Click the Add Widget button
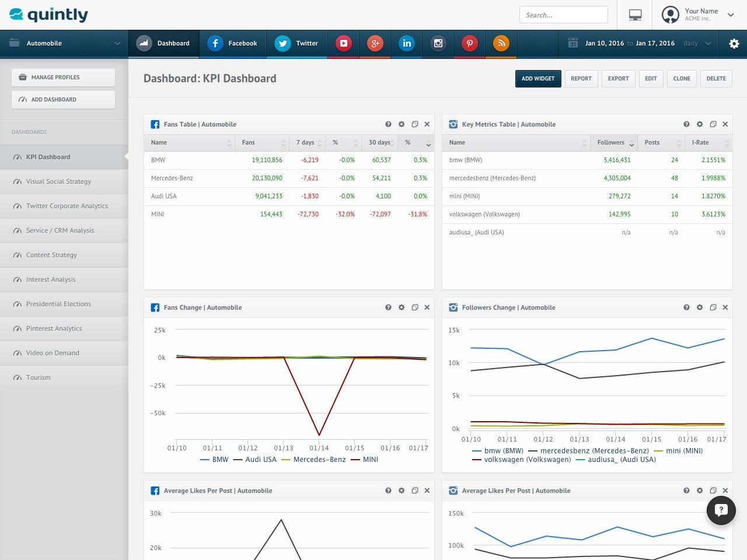Screen dimensions: 747x560 coord(538,79)
